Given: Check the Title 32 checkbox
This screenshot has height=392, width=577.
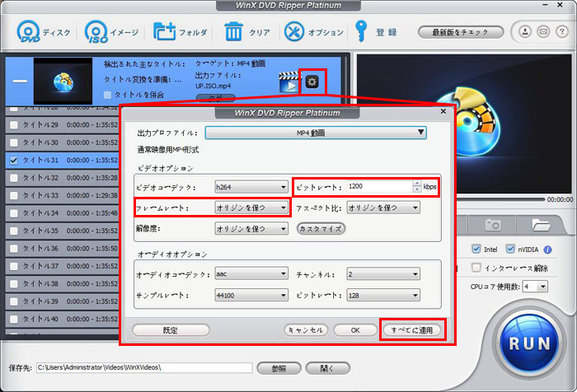Looking at the screenshot, I should coord(14,178).
